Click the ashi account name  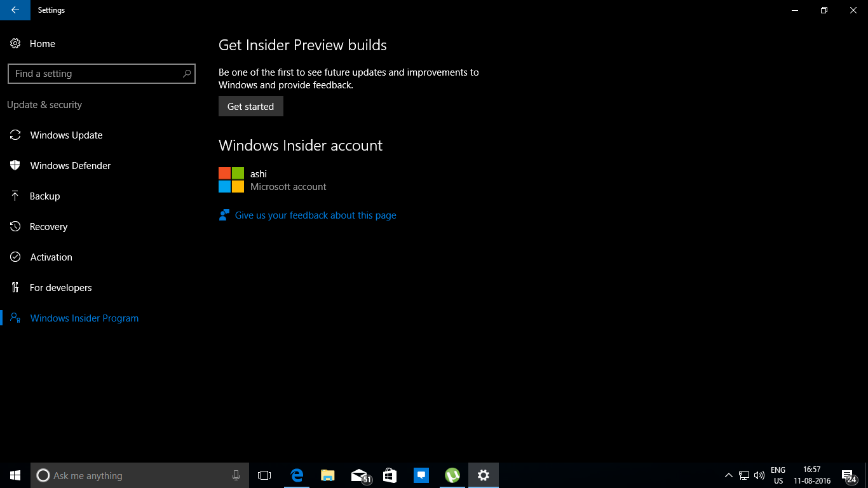click(x=259, y=174)
